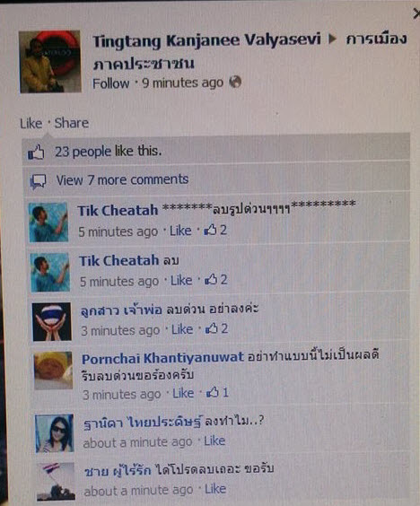Click the speech bubble comments icon

pos(38,181)
